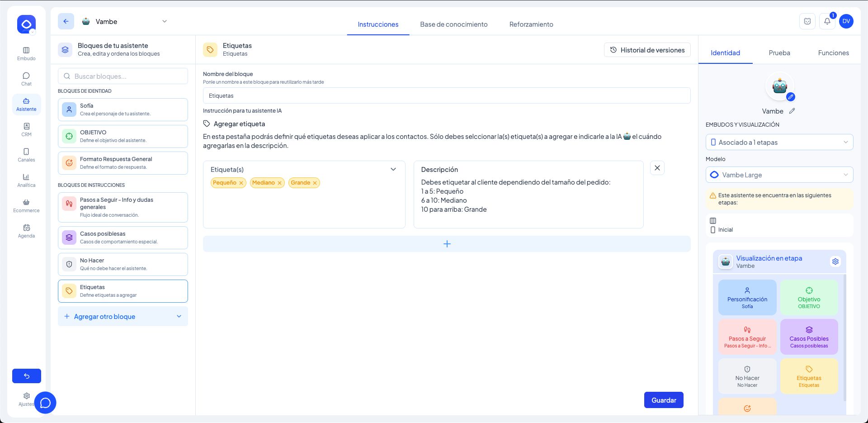Viewport: 868px width, 423px height.
Task: Switch to Base de conocimiento tab
Action: [453, 24]
